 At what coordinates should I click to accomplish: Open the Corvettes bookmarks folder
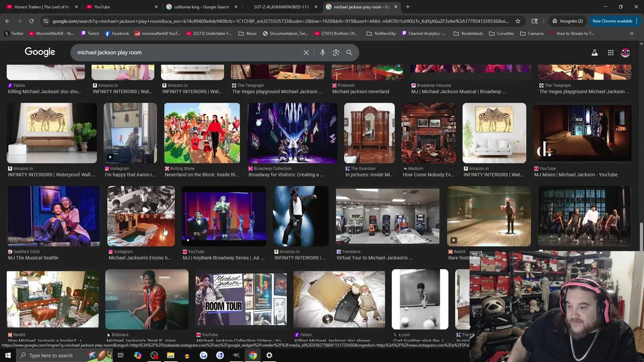pyautogui.click(x=501, y=34)
